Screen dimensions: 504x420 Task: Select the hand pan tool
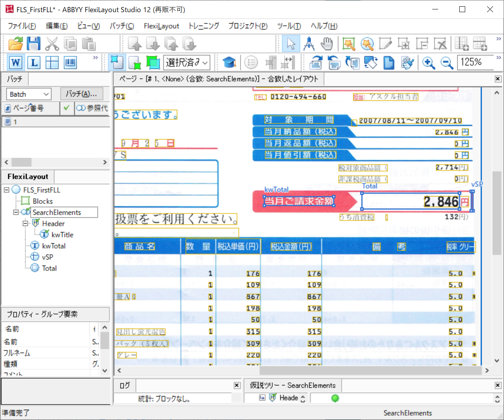pyautogui.click(x=327, y=44)
